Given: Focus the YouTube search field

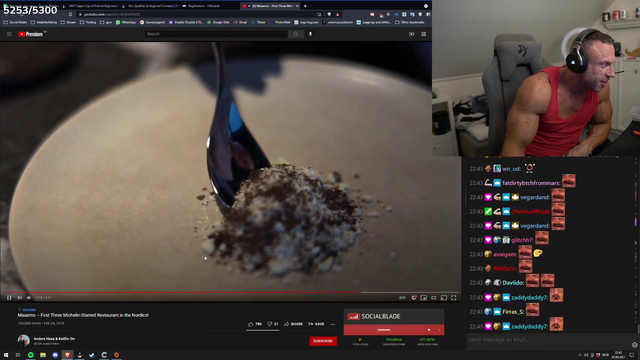Looking at the screenshot, I should [x=216, y=34].
